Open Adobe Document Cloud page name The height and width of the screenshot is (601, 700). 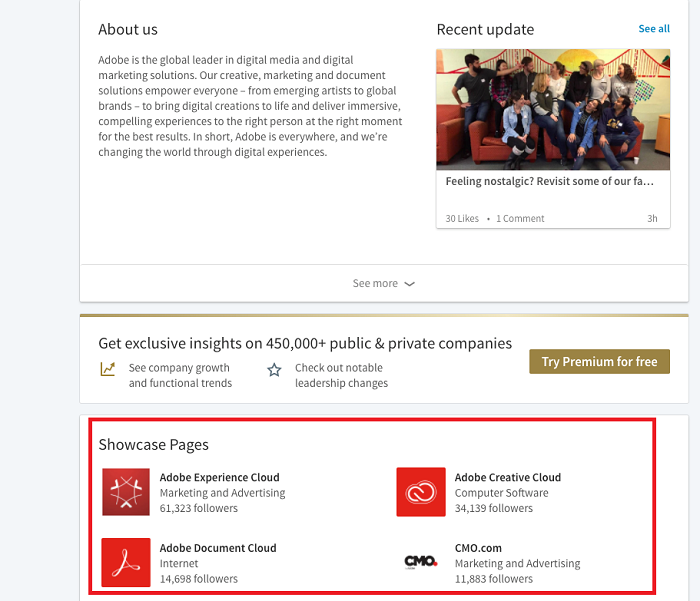(x=217, y=548)
